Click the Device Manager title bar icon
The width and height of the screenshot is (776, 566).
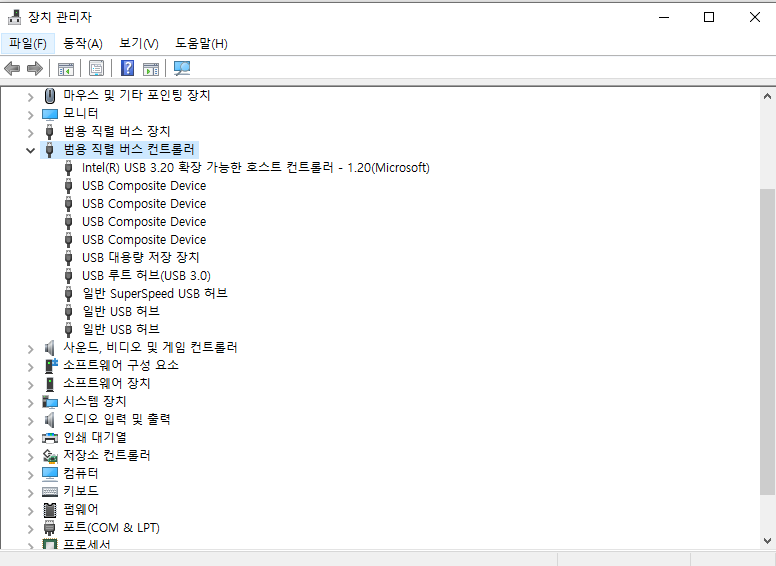(x=14, y=17)
